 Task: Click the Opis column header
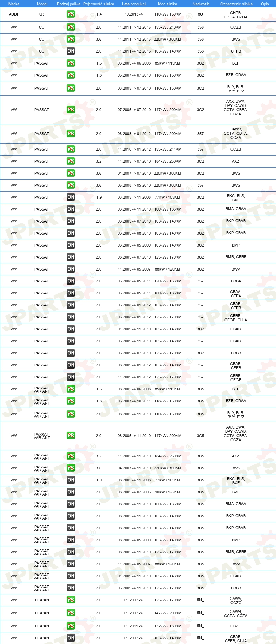(265, 4)
